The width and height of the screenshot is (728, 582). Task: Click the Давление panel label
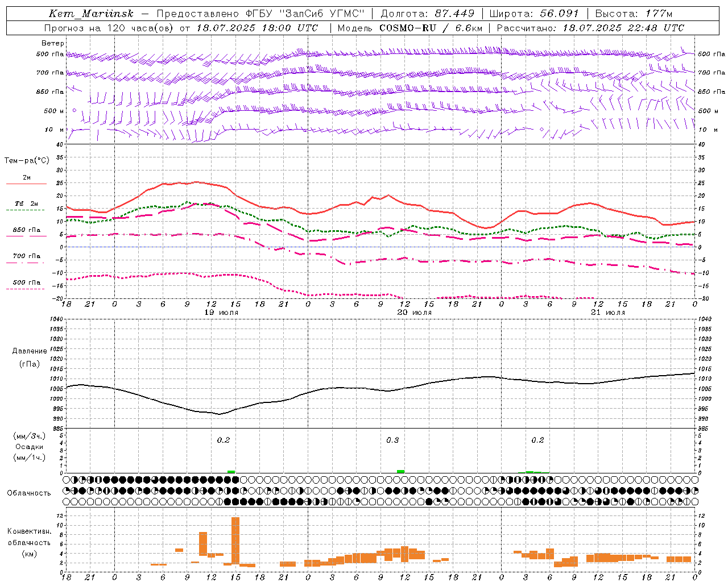30,351
